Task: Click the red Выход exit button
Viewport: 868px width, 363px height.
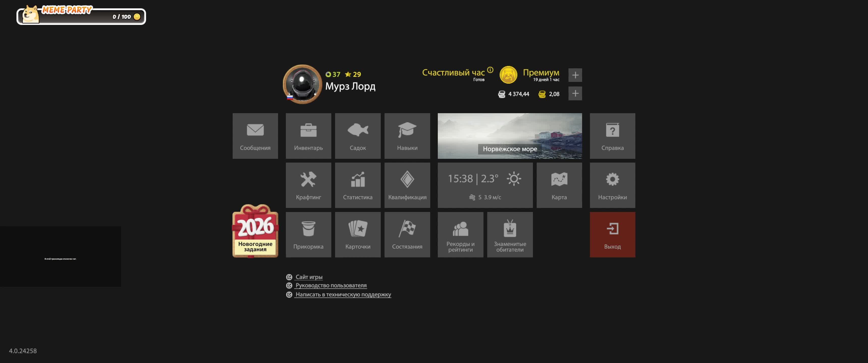Action: pos(612,235)
